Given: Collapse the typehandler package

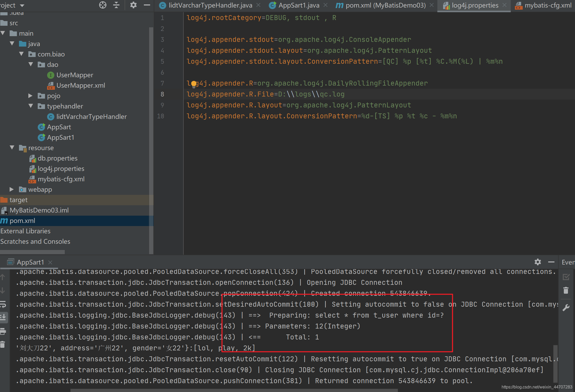Looking at the screenshot, I should 31,106.
